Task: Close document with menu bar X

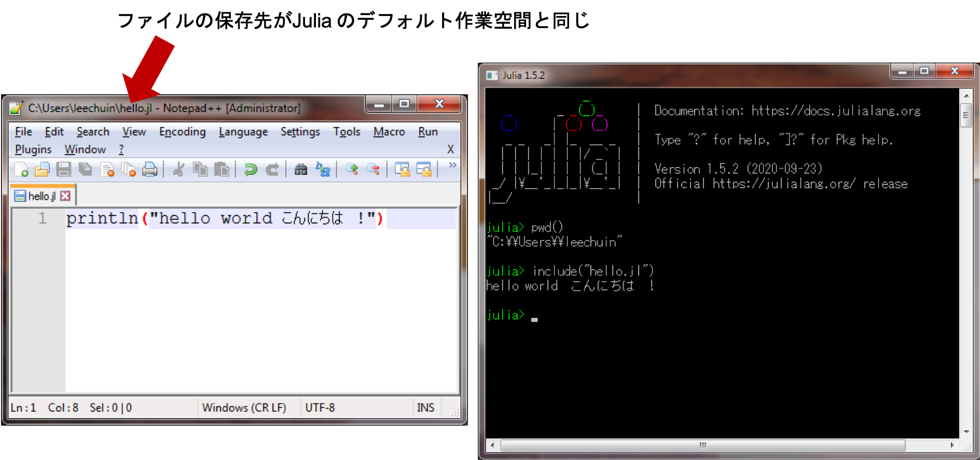Action: coord(450,149)
